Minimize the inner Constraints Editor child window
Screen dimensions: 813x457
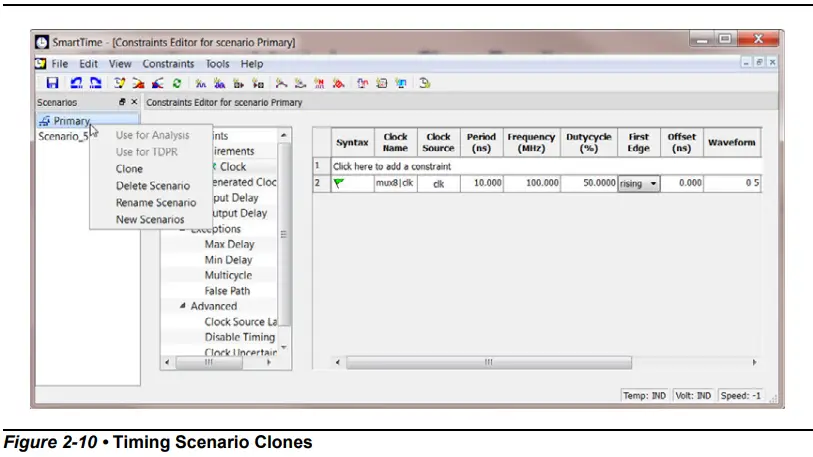click(746, 62)
